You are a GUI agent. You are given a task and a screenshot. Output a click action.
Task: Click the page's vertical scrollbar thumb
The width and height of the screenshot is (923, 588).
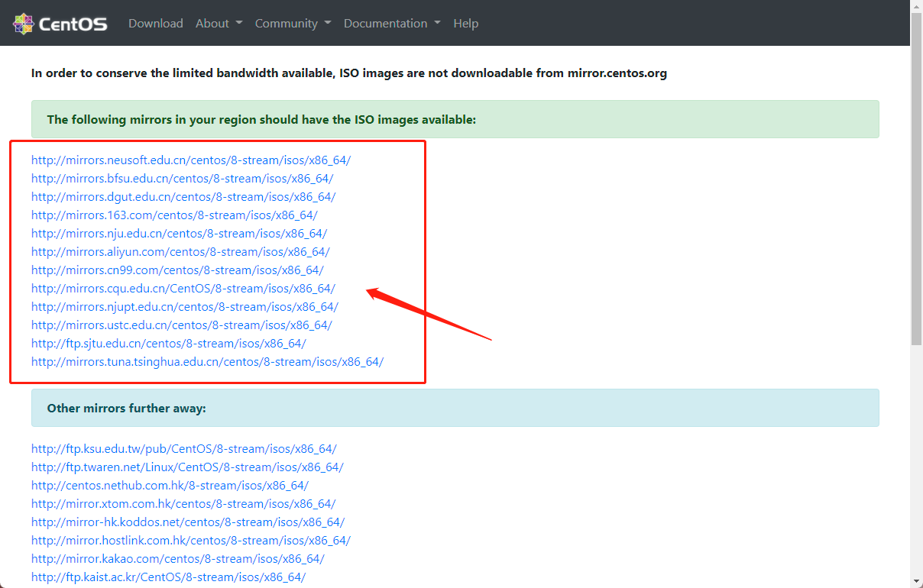click(917, 179)
